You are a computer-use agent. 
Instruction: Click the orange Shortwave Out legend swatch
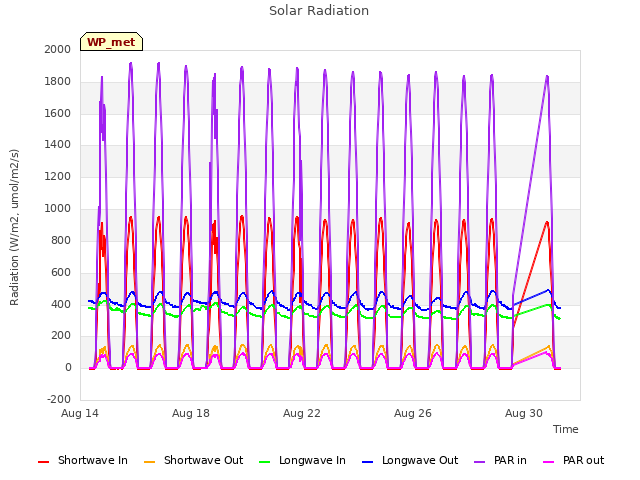[149, 462]
